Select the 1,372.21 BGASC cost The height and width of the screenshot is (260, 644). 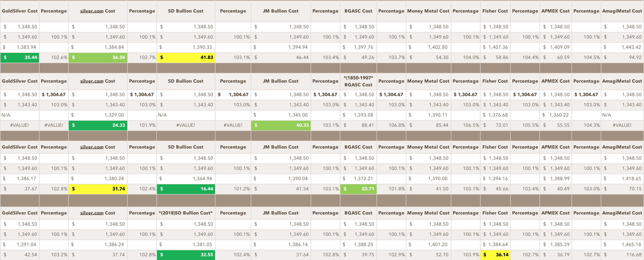click(358, 179)
